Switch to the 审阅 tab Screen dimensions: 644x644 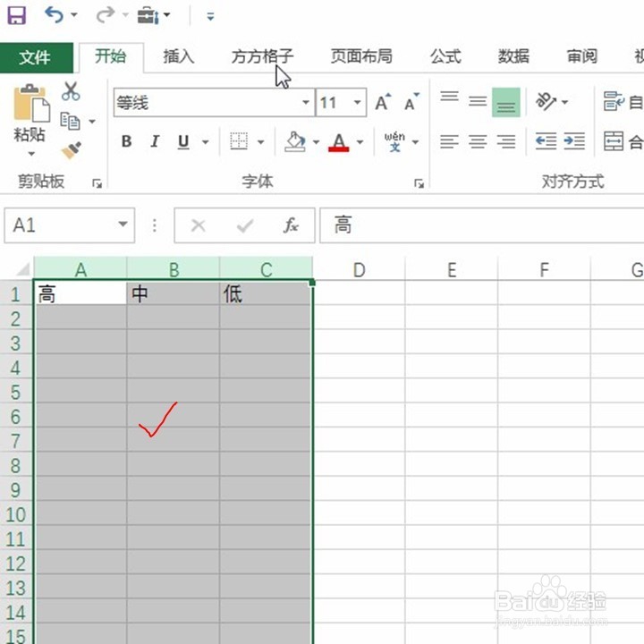pyautogui.click(x=582, y=56)
